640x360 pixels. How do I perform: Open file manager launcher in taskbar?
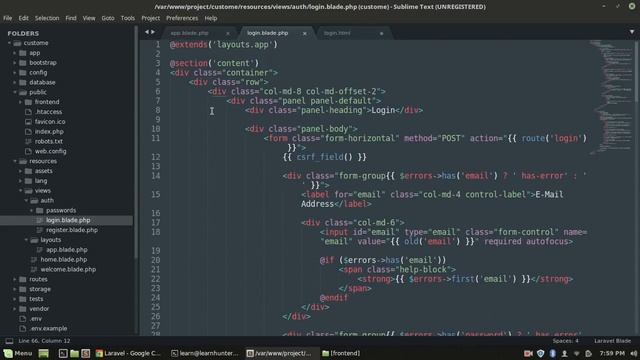[74, 353]
